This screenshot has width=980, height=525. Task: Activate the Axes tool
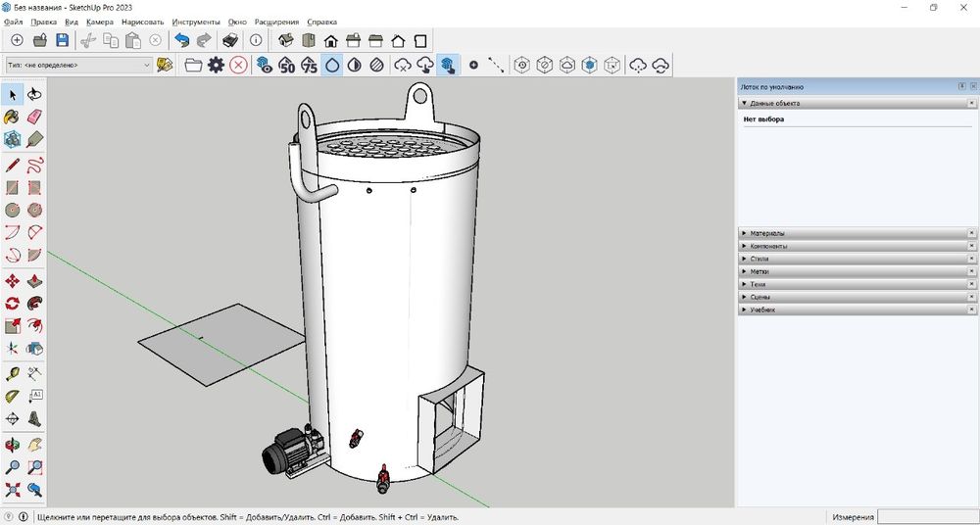[x=13, y=419]
